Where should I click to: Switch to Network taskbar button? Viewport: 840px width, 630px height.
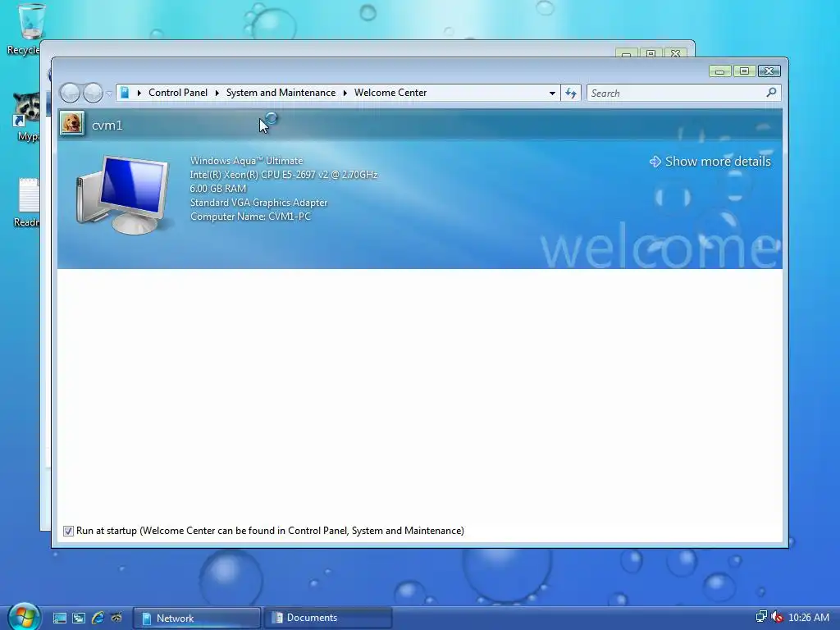[x=197, y=619]
